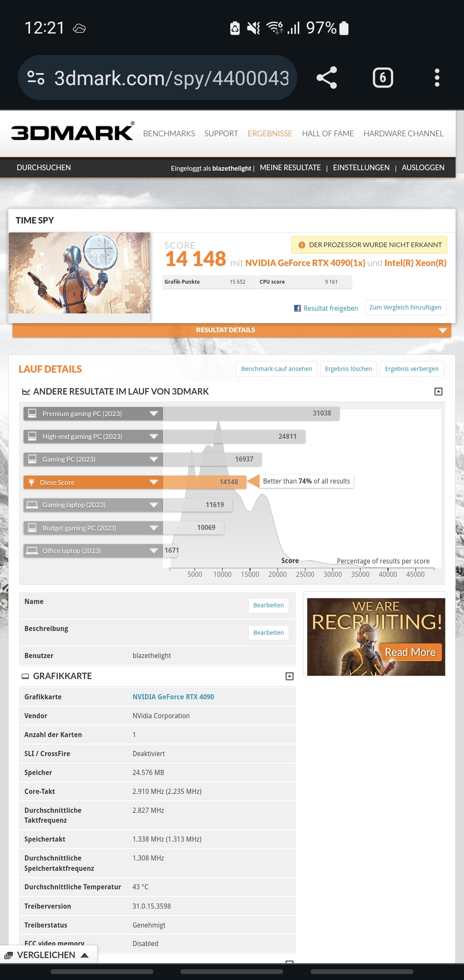
Task: Click trophy icon on Diese Score row
Action: click(31, 482)
